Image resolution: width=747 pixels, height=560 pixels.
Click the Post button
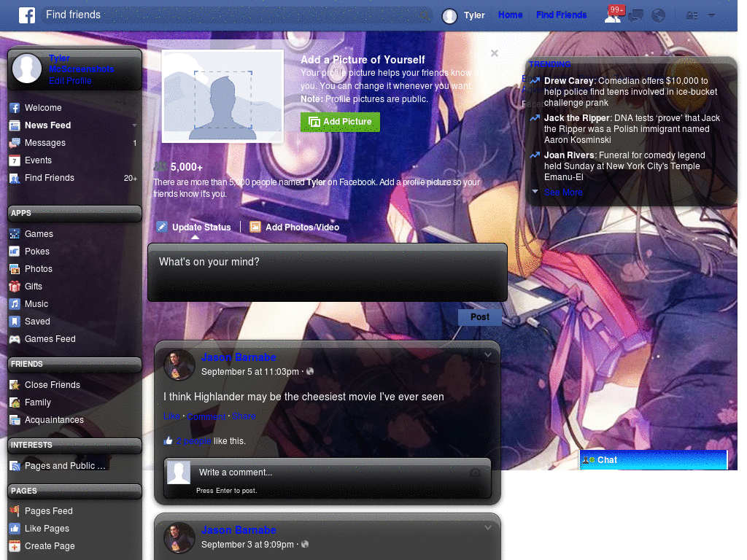tap(480, 317)
